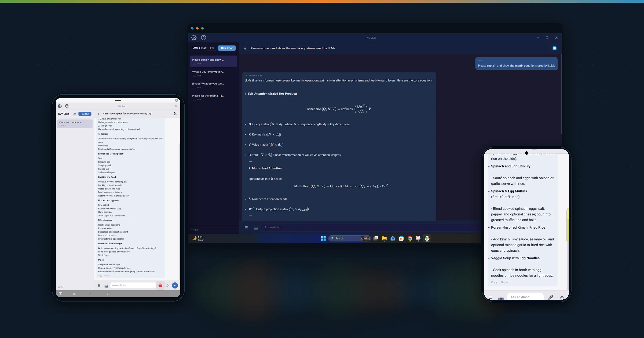Open Snipping Tool from the taskbar
The image size is (644, 338).
point(418,238)
